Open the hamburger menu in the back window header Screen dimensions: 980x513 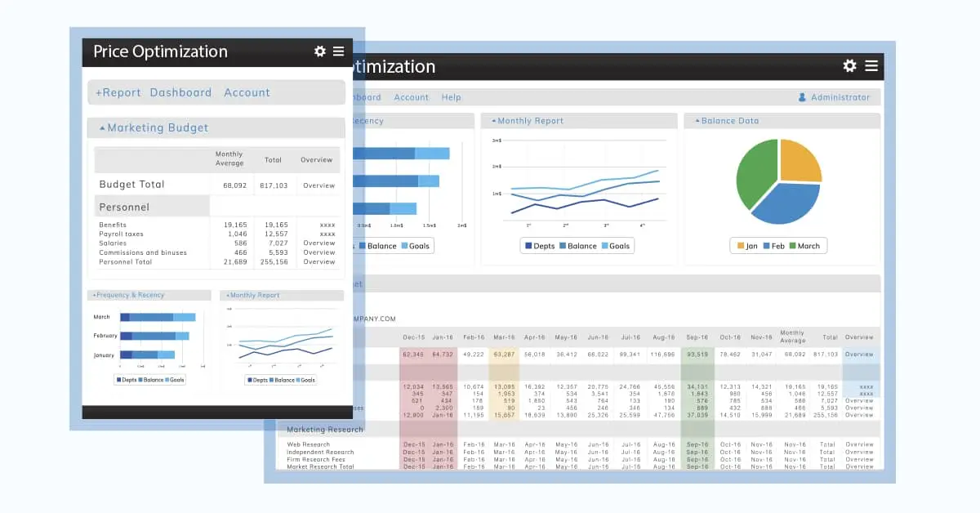point(871,66)
